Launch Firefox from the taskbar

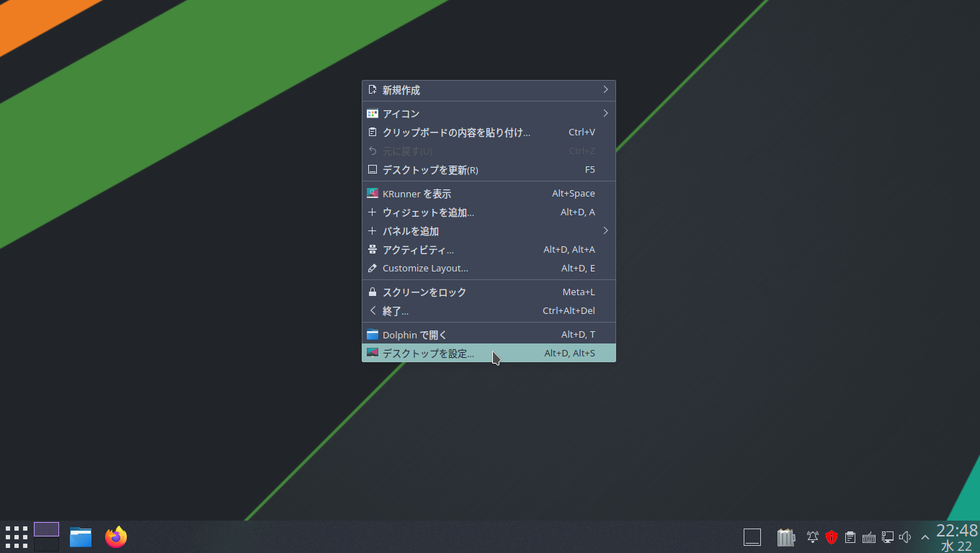tap(116, 537)
